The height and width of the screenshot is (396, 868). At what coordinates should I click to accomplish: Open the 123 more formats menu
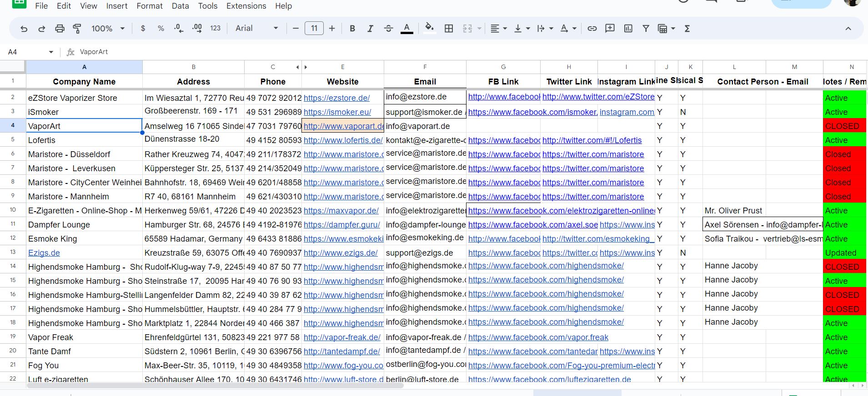(x=216, y=29)
